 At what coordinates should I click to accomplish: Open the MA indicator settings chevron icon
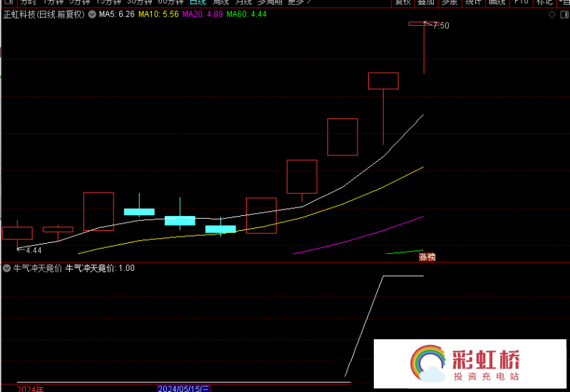click(92, 14)
